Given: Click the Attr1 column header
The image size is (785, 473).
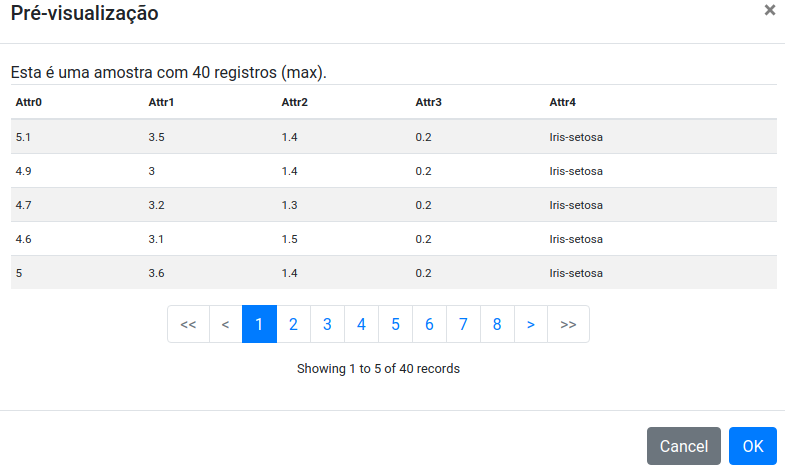Looking at the screenshot, I should pyautogui.click(x=161, y=102).
